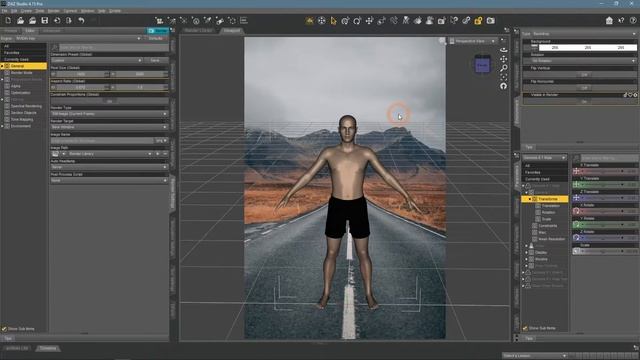
Task: Click the Reset camera circular arrow control
Action: click(x=504, y=86)
